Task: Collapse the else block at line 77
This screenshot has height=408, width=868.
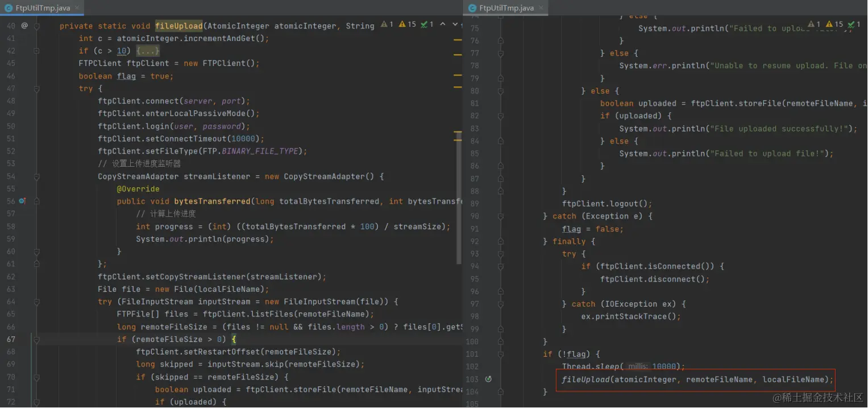Action: tap(501, 53)
